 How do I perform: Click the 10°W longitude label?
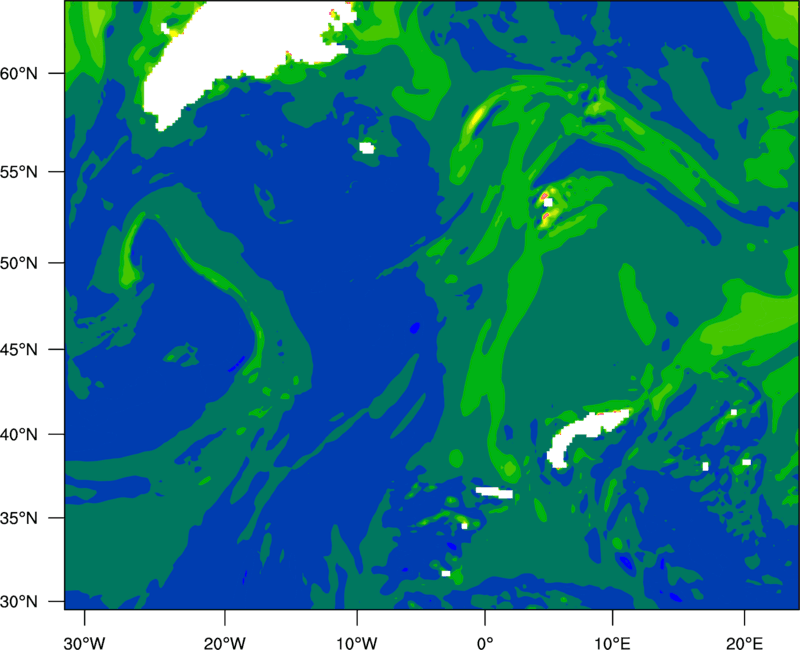357,643
